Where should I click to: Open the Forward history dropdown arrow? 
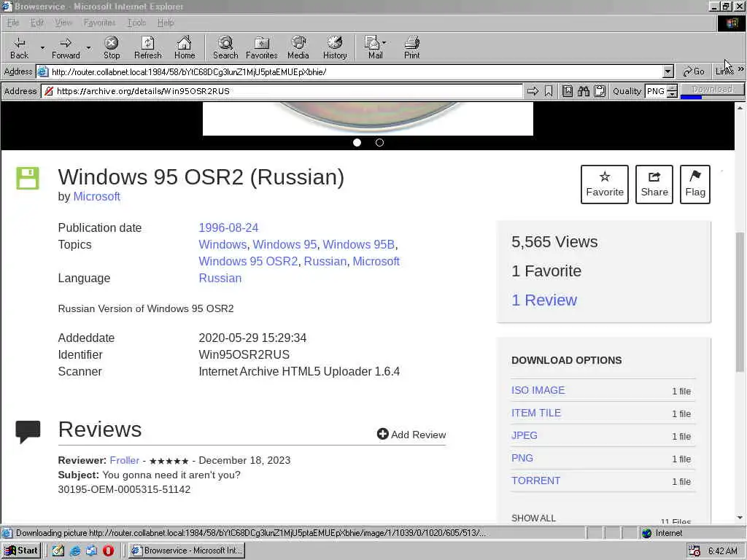click(88, 47)
